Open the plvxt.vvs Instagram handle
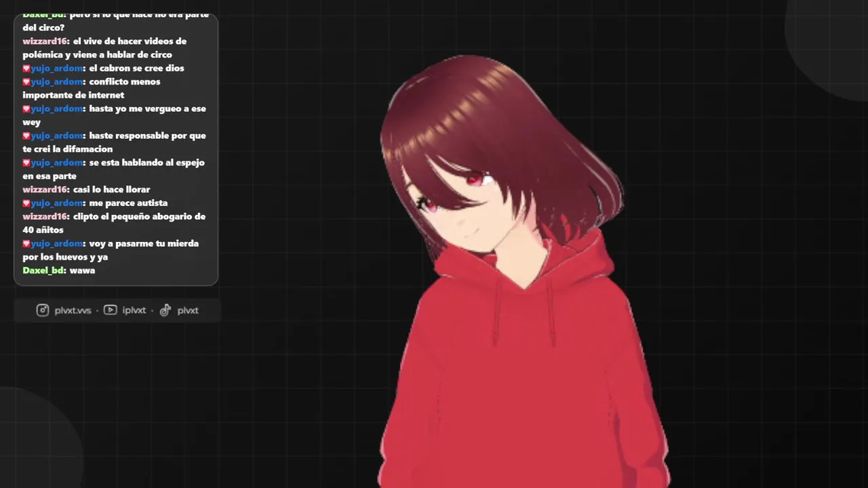Viewport: 868px width, 488px height. pos(73,310)
